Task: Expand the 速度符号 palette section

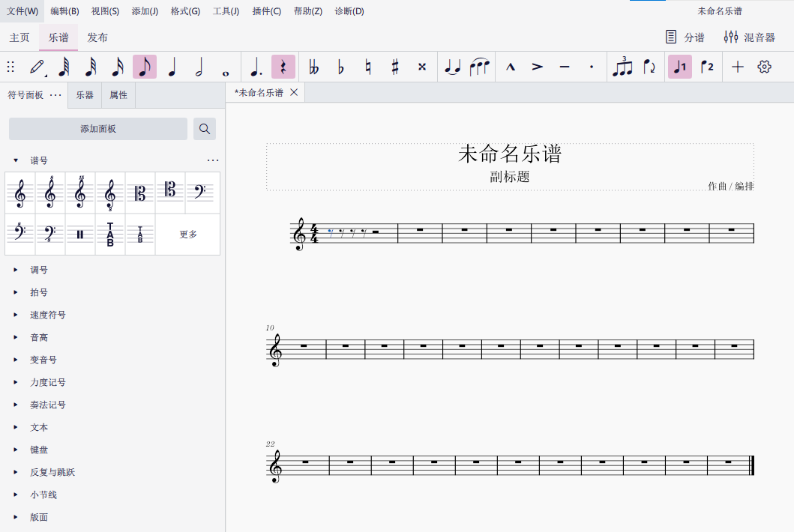Action: (47, 315)
